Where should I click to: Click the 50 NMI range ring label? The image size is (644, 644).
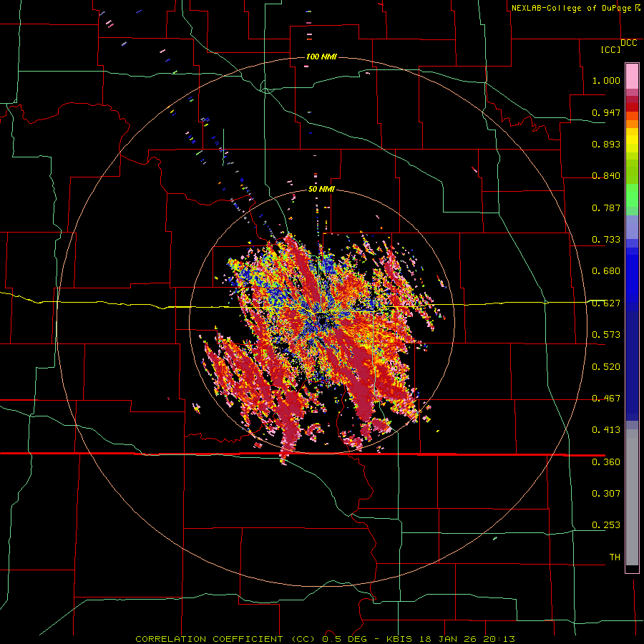click(x=321, y=190)
